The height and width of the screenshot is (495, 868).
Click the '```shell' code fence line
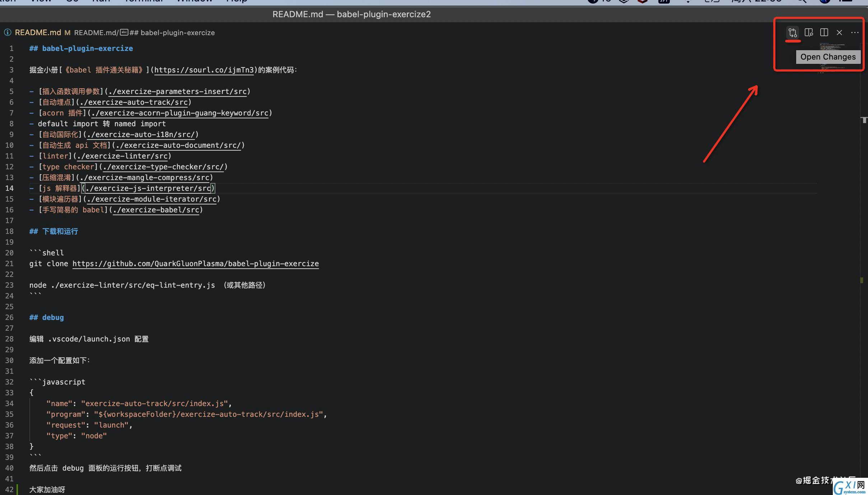47,253
